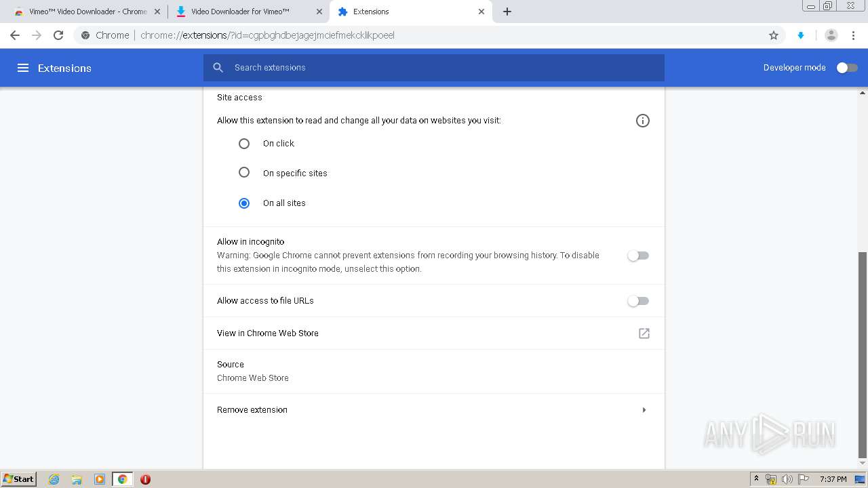This screenshot has width=868, height=488.
Task: Open the Chrome profile avatar
Action: 831,35
